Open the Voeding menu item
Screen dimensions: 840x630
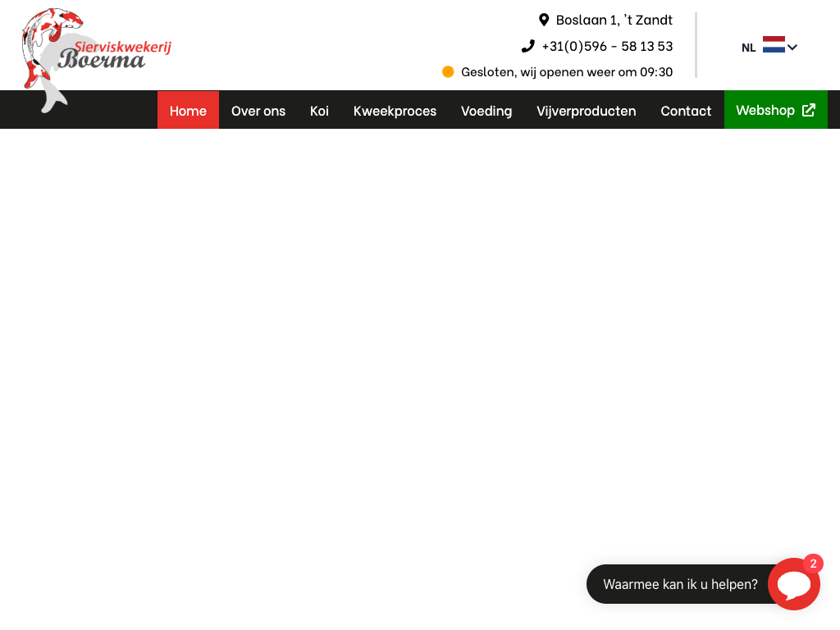pos(486,110)
